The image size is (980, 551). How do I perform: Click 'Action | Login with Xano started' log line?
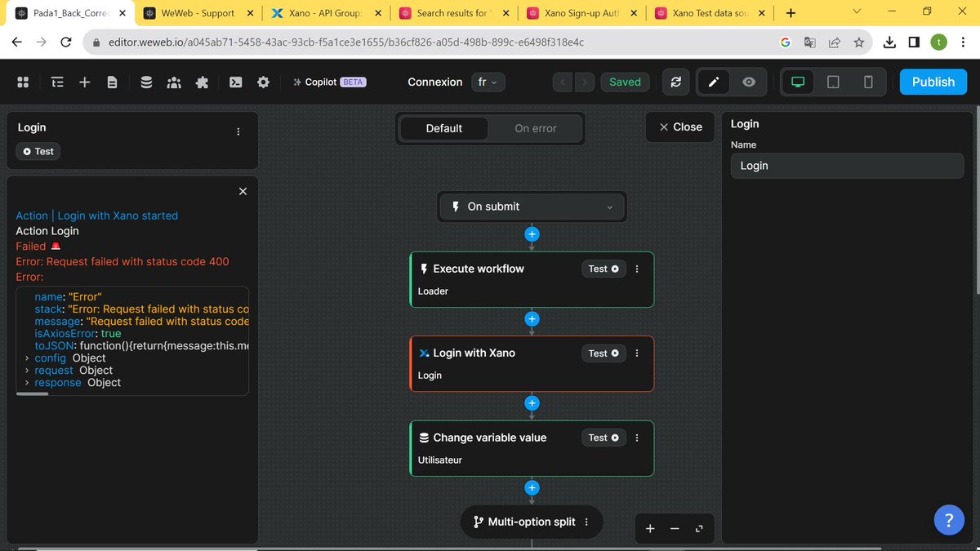point(96,216)
